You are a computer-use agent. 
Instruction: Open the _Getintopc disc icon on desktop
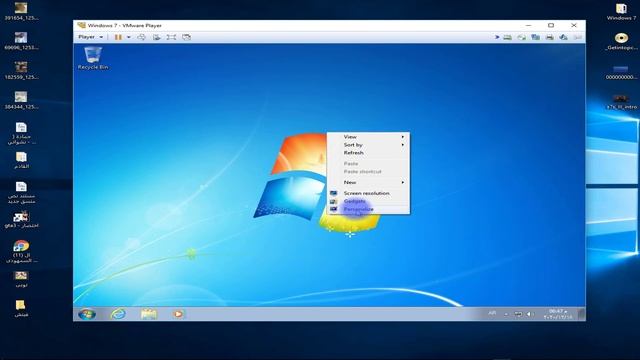tap(621, 41)
